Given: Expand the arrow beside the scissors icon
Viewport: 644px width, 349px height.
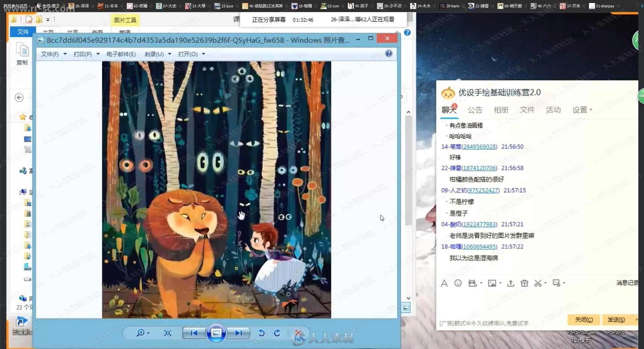Looking at the screenshot, I should click(x=545, y=283).
